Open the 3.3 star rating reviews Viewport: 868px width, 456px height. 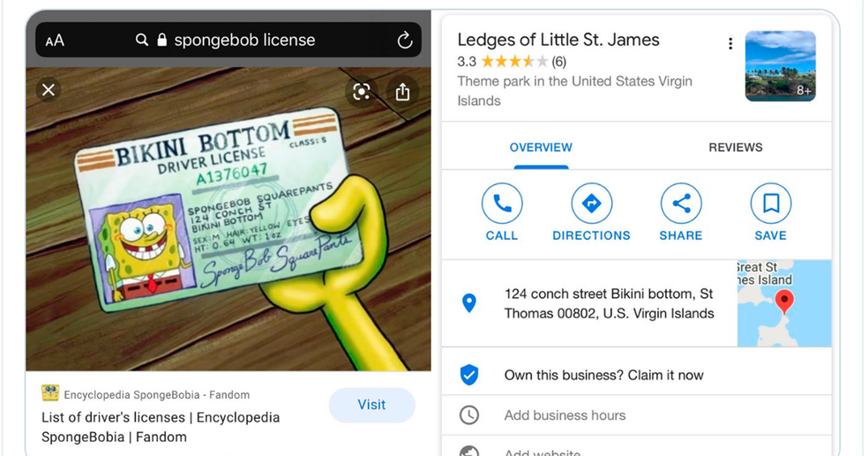pyautogui.click(x=512, y=62)
